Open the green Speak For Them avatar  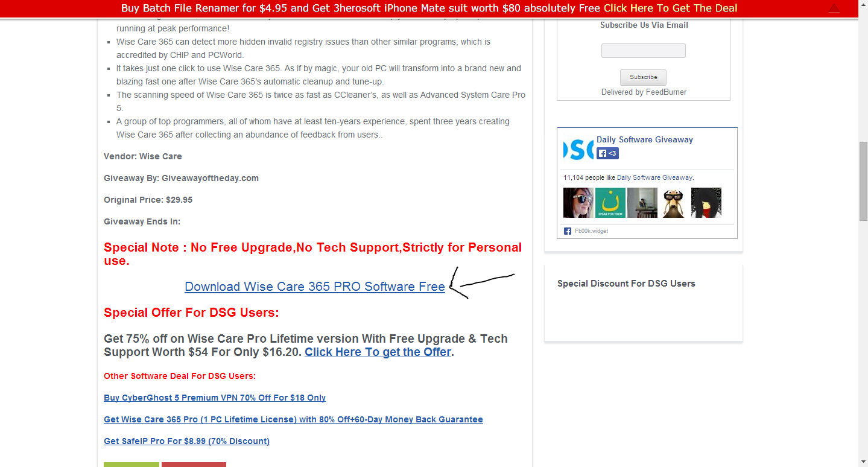click(x=610, y=203)
